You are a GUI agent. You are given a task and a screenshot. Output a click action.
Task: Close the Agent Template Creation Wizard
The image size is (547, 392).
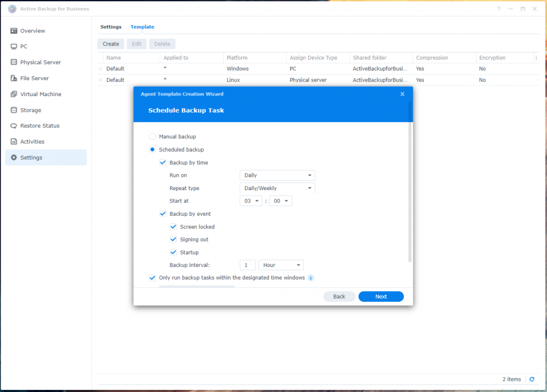click(402, 94)
